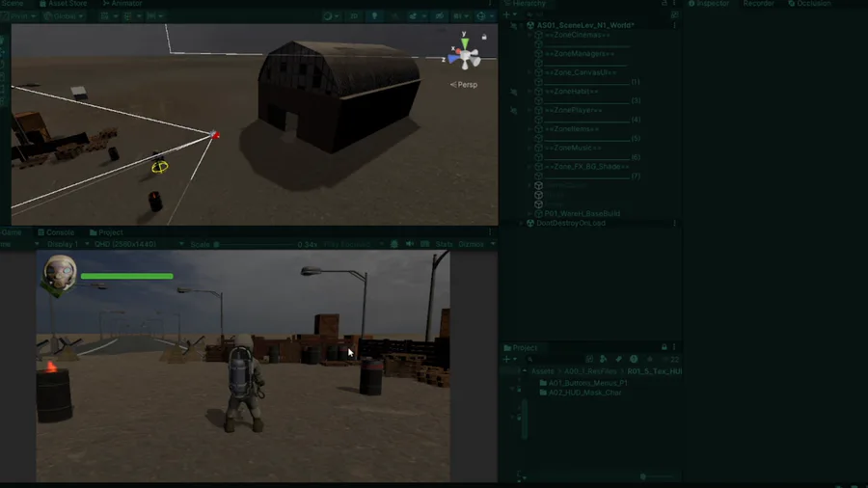Expand the ==Zone_CanvasUI== object
Screen dimensions: 868x488
pos(529,72)
